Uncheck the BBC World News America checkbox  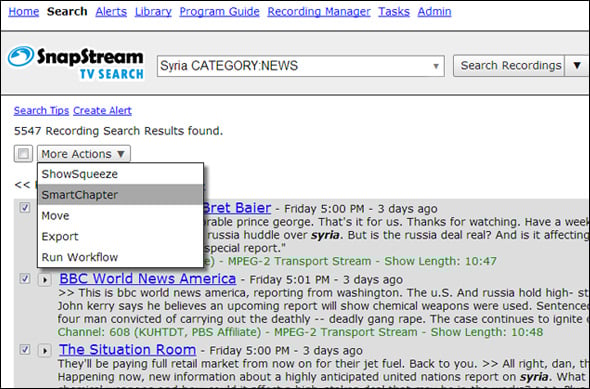(25, 279)
